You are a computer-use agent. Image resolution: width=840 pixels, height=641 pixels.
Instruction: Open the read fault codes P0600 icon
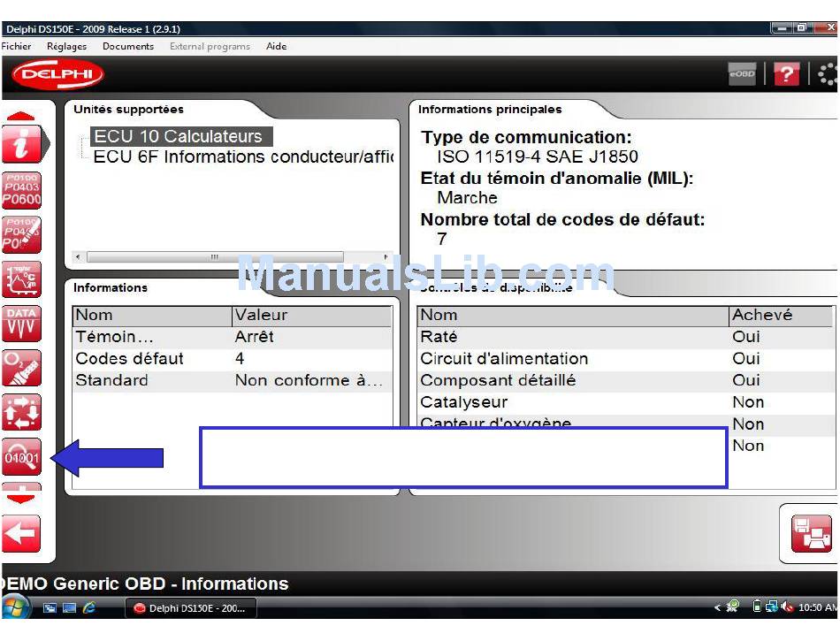pyautogui.click(x=21, y=189)
